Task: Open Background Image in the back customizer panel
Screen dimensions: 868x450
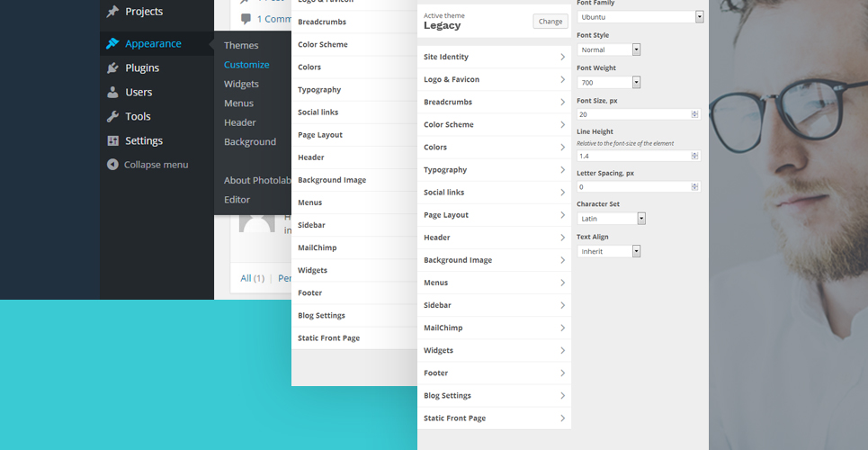Action: point(354,180)
